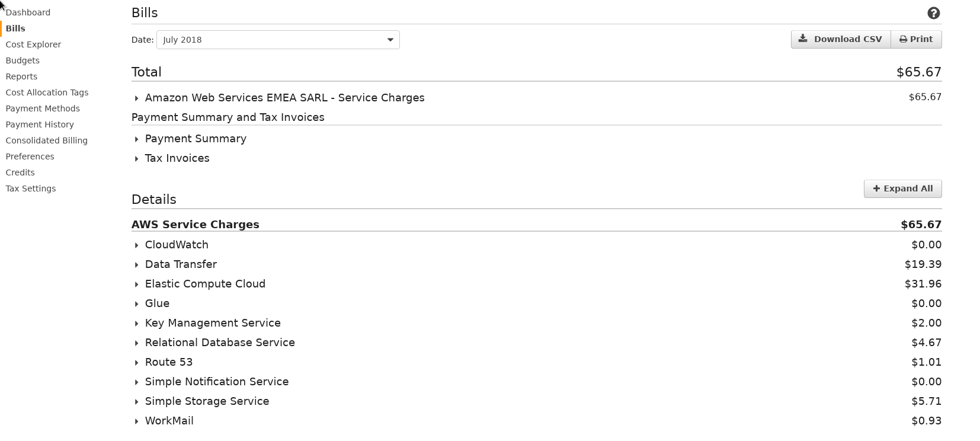Viewport: 980px width, 441px height.
Task: Click the $4.67 Relational Database Service amount
Action: pos(927,343)
